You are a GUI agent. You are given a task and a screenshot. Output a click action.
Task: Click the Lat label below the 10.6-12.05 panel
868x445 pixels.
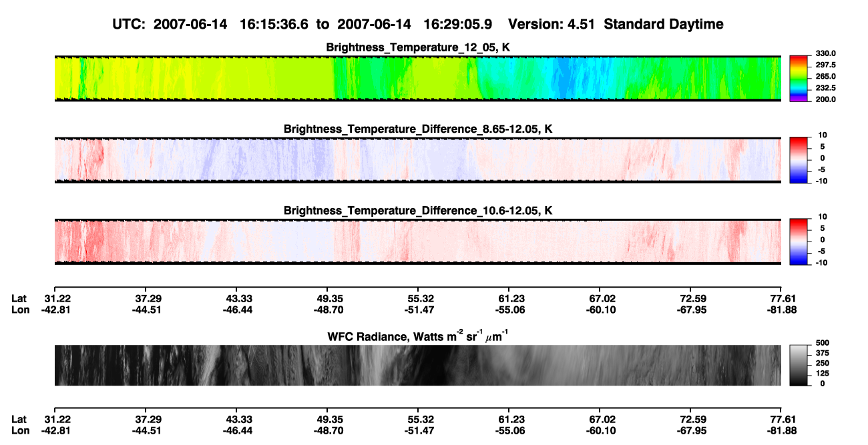pyautogui.click(x=19, y=298)
